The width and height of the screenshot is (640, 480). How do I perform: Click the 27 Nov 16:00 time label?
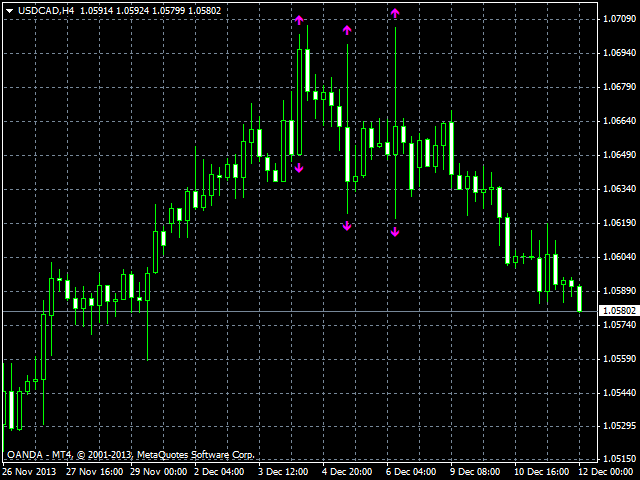coord(95,472)
